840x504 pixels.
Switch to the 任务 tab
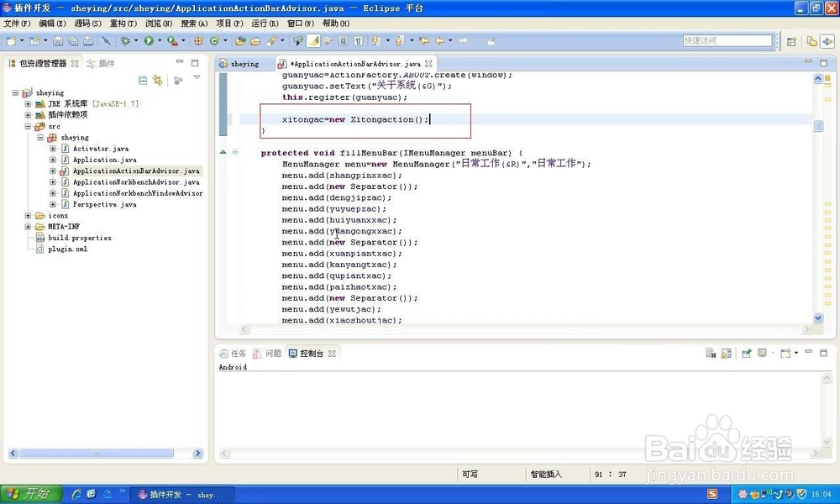[233, 354]
